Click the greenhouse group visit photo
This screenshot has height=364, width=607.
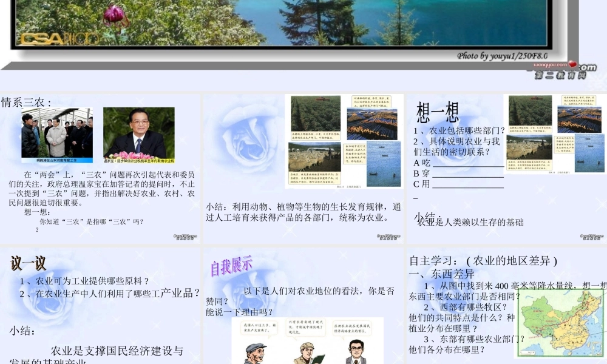(x=57, y=135)
